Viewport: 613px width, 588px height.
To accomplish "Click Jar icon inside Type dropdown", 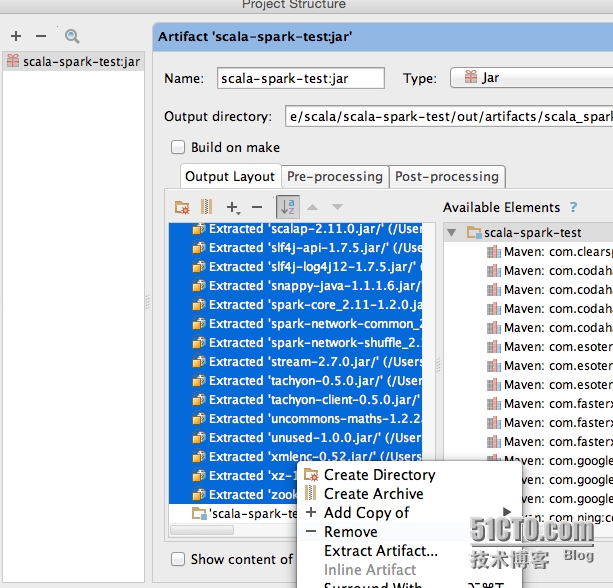I will point(471,76).
